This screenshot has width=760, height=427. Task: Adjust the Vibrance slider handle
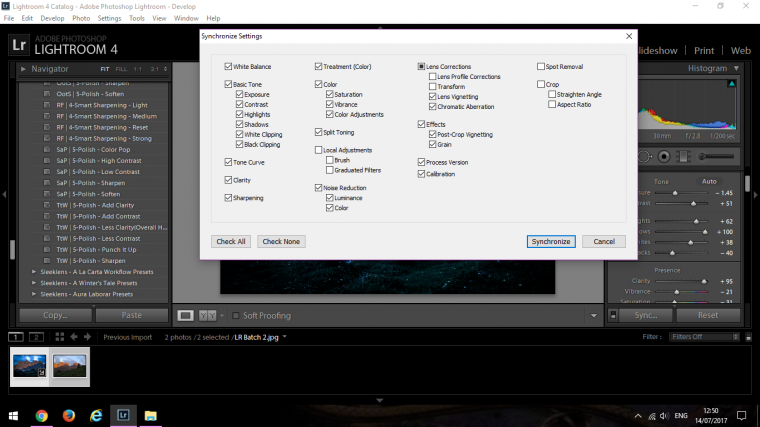(x=677, y=292)
